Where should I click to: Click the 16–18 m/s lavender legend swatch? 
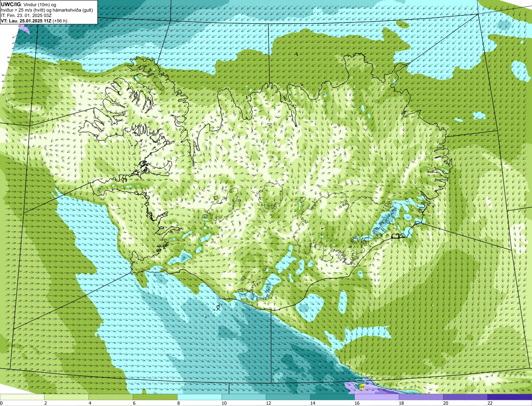point(377,397)
